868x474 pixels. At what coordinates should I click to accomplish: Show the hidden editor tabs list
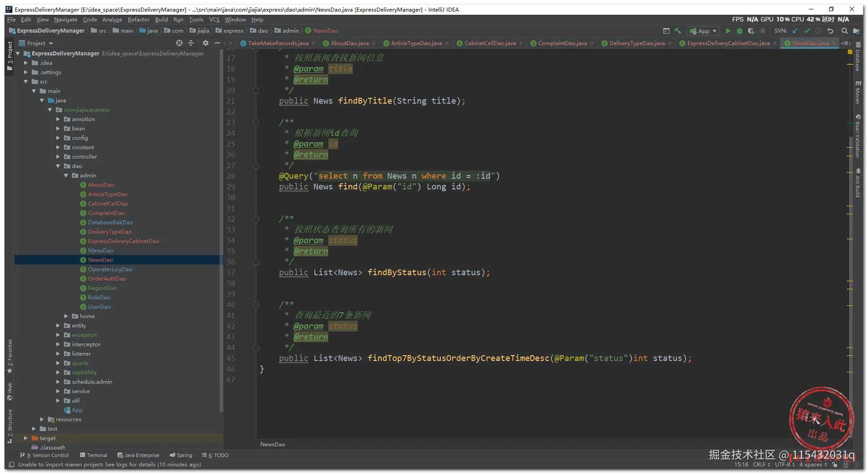[846, 43]
